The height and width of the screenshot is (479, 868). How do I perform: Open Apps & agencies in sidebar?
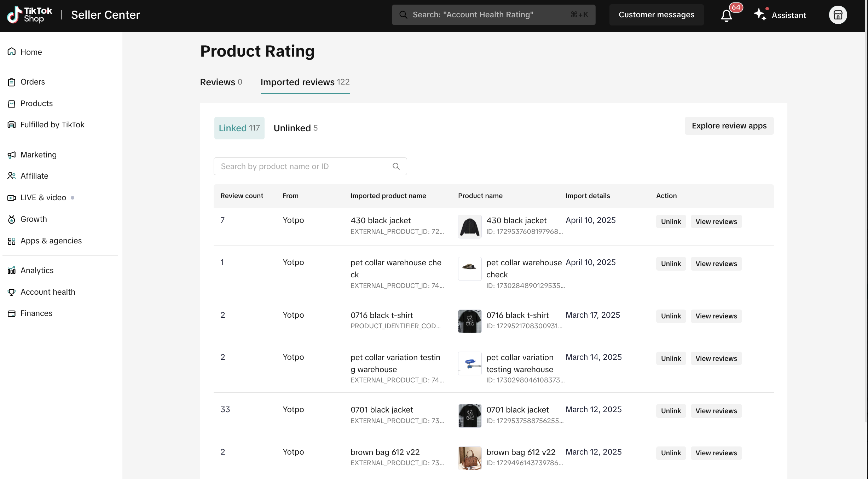[x=51, y=241]
